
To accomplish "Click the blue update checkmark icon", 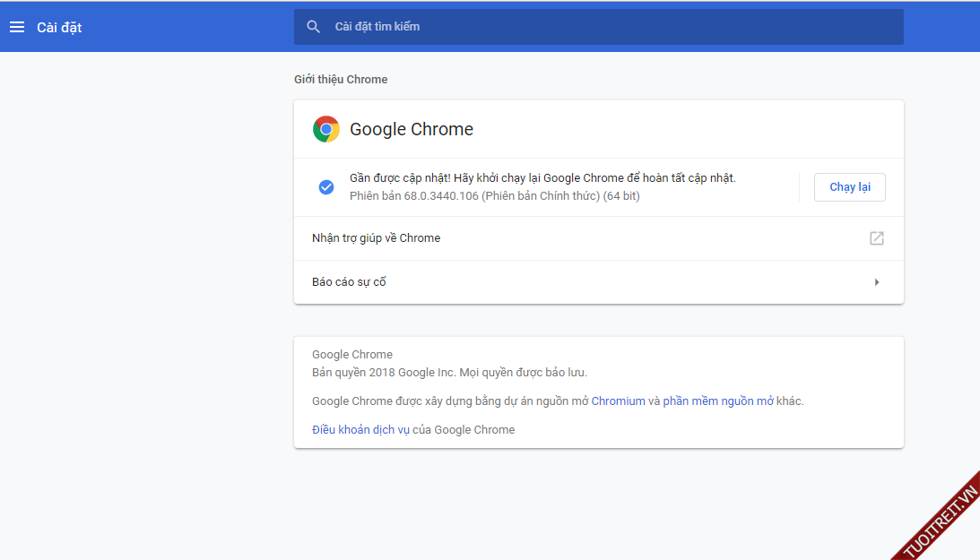I will pos(326,187).
